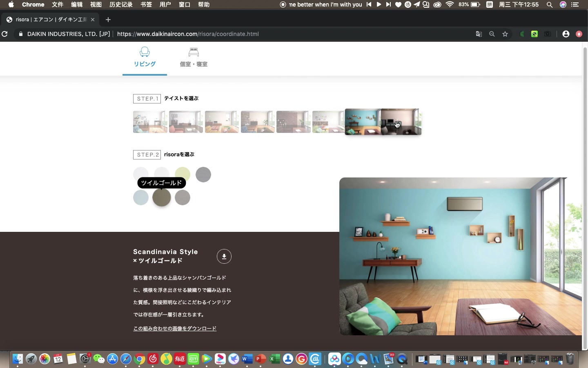Open the 窗口 menu
588x368 pixels.
tap(185, 4)
